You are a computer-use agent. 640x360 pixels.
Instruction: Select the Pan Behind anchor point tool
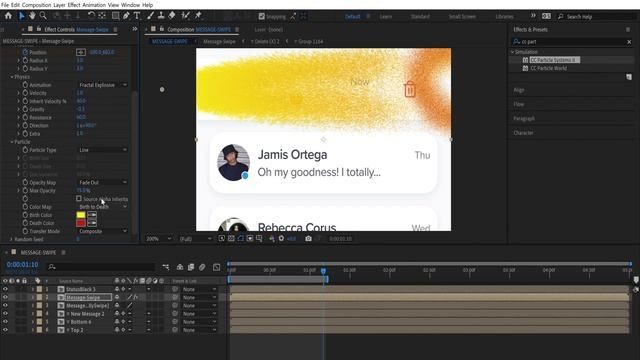[x=102, y=16]
